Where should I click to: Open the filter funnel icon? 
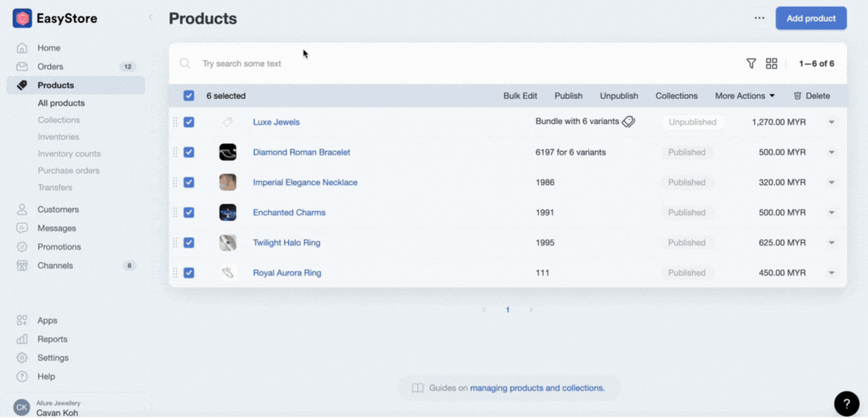pos(751,64)
